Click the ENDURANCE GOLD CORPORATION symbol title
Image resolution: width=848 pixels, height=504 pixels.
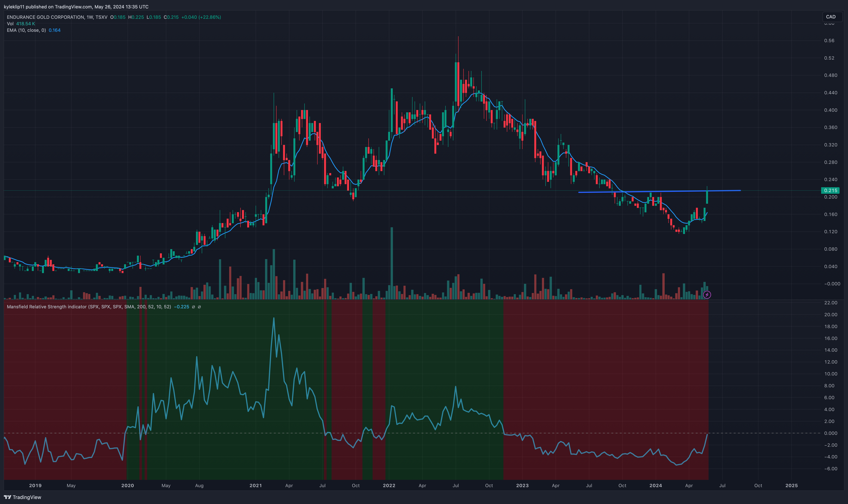[x=45, y=17]
